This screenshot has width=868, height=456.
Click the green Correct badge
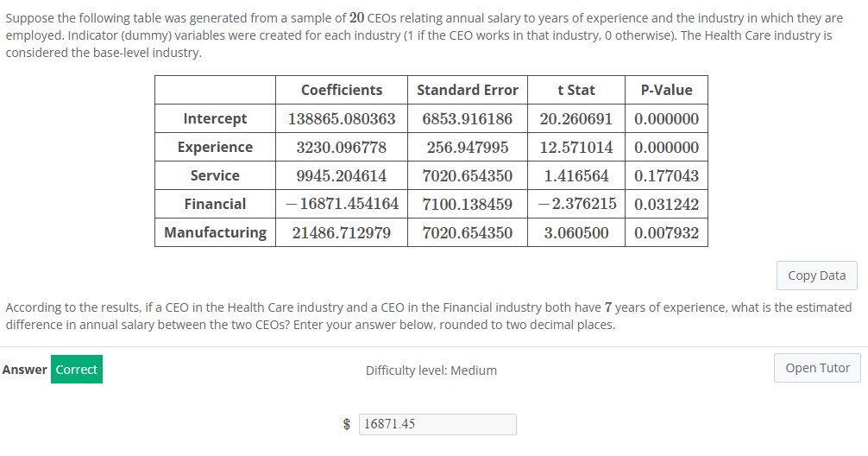point(76,370)
